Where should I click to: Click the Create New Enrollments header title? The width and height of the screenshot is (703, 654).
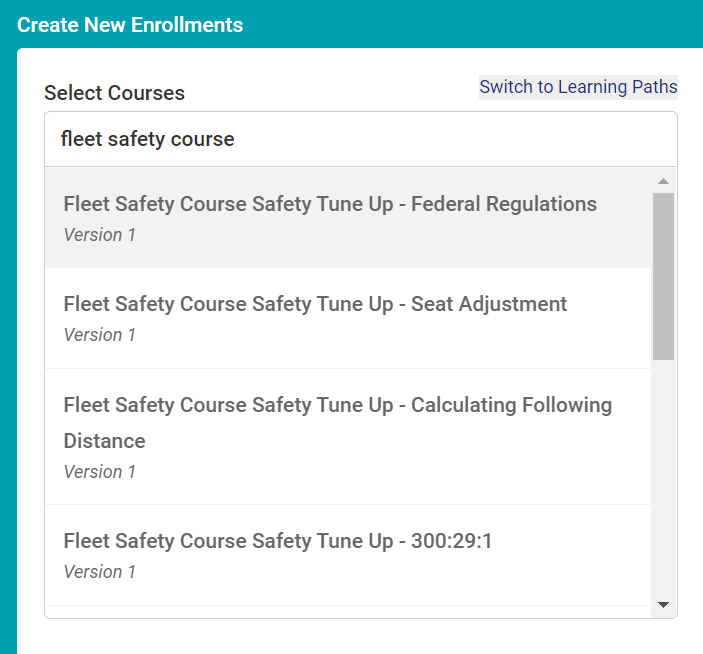click(130, 24)
